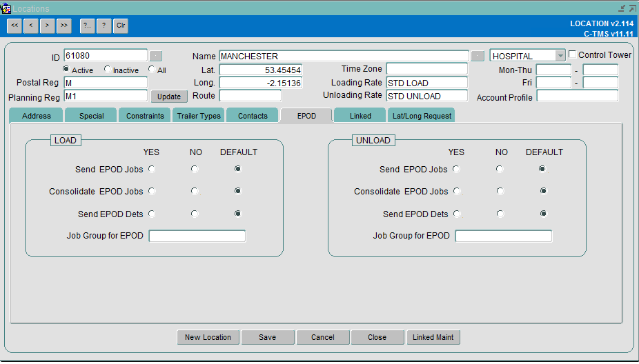The width and height of the screenshot is (639, 364).
Task: Click the Account Profile field
Action: click(578, 96)
